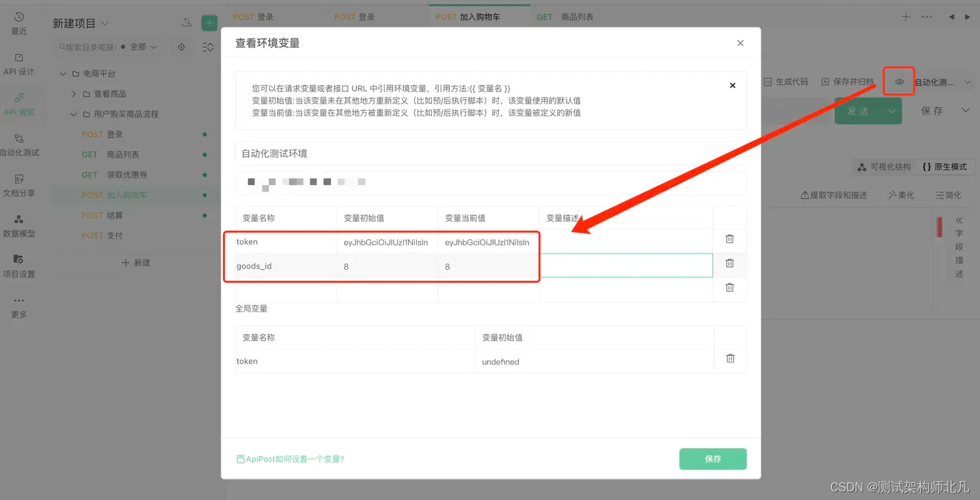Click 生成代码 in the toolbar

786,82
